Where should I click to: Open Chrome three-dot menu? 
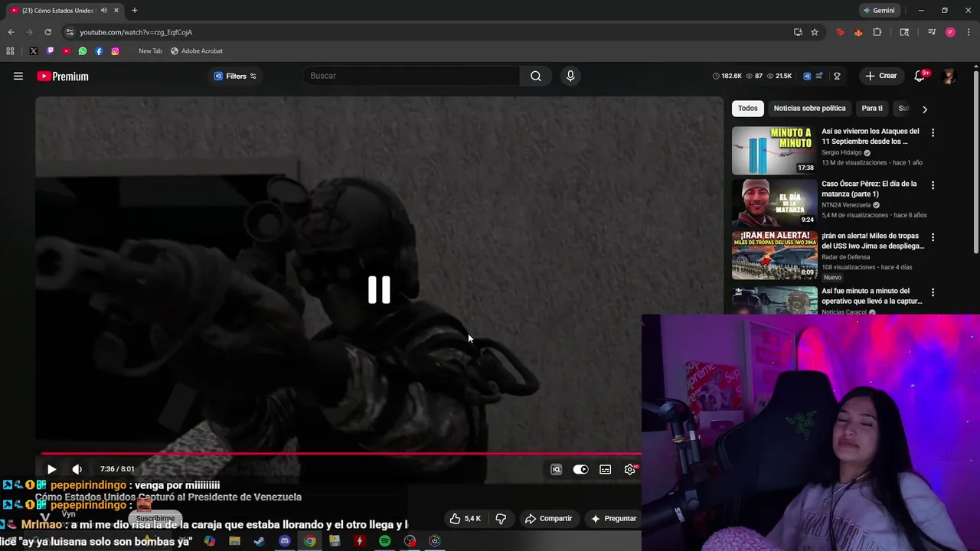(968, 32)
